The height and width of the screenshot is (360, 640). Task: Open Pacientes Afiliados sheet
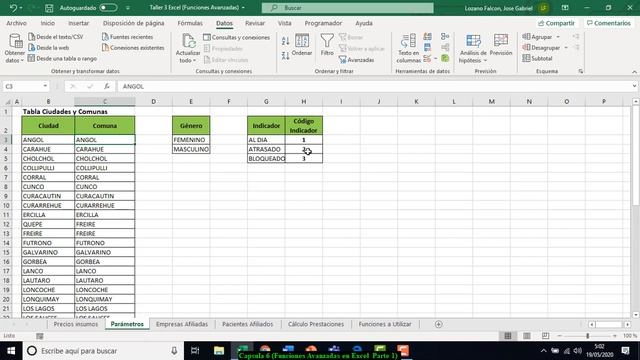[x=247, y=324]
